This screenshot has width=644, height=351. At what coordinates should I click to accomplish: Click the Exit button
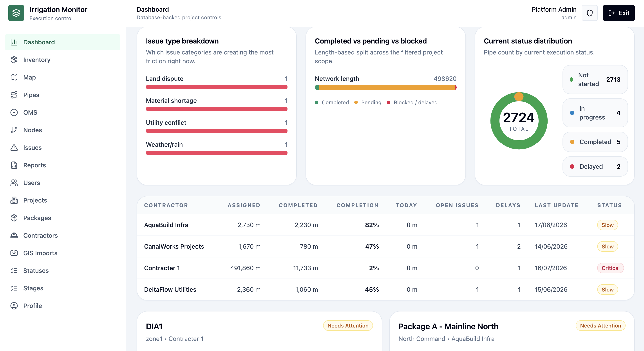coord(619,13)
